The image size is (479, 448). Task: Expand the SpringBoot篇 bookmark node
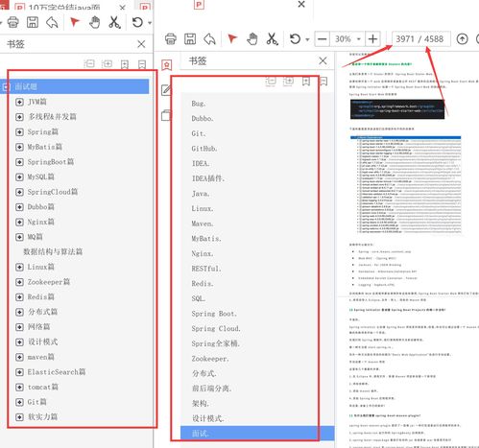coord(19,162)
